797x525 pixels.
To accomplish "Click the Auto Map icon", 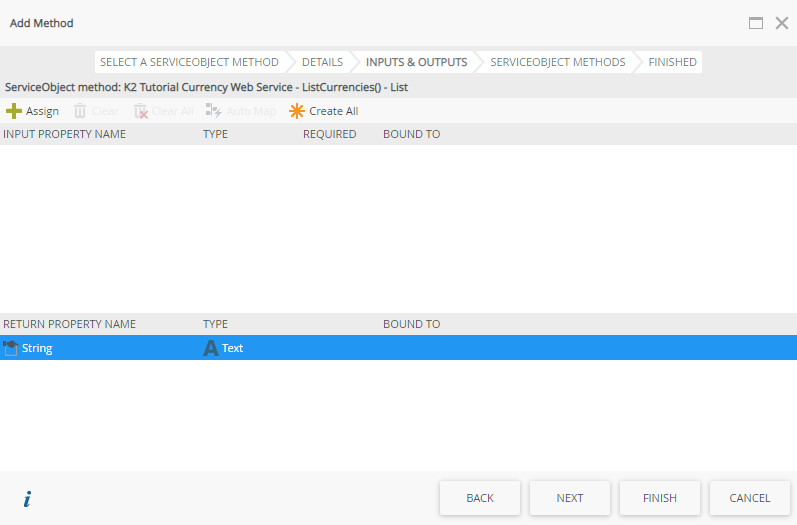I will coord(213,110).
